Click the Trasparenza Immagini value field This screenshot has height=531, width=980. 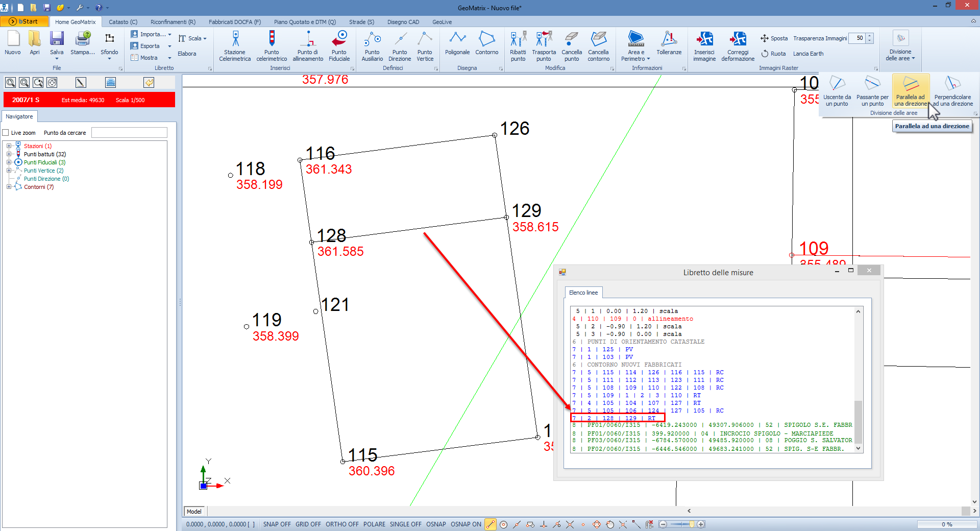[857, 38]
